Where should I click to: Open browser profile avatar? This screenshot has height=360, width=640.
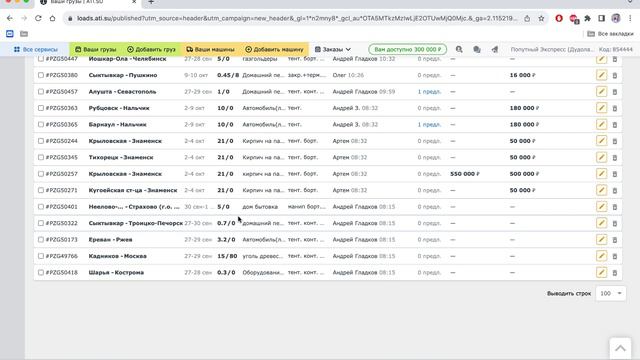coord(616,18)
